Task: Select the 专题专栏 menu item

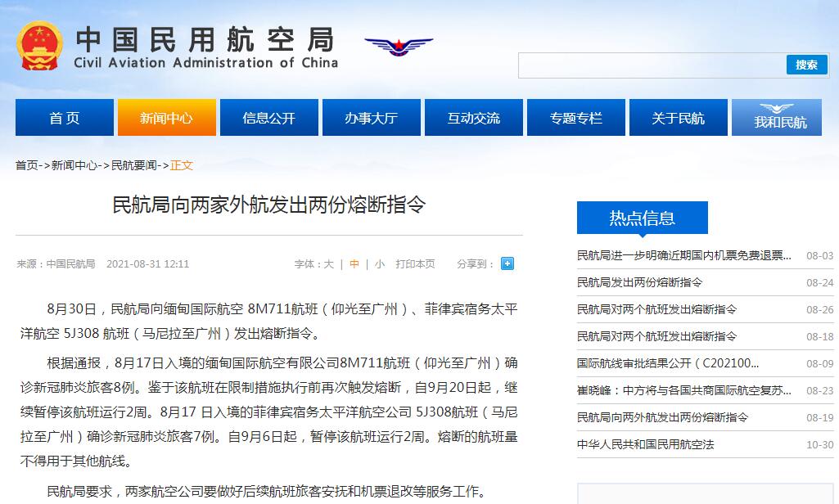Action: point(575,118)
